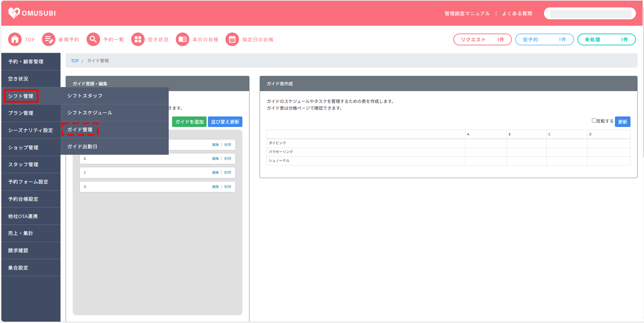Viewport: 644px width, 323px height.
Task: Click today's ledger book icon
Action: point(182,40)
